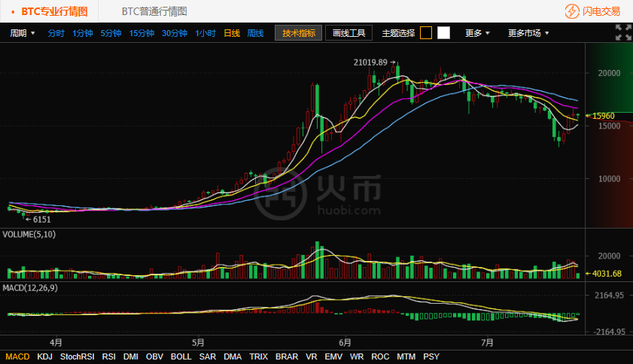Select TRIX indicator
The width and height of the screenshot is (633, 364).
(258, 356)
